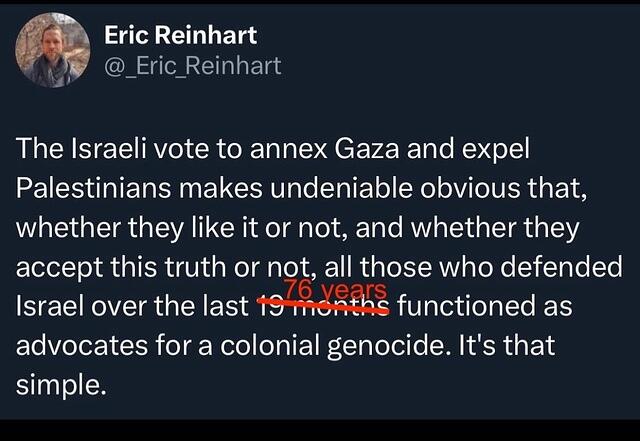The height and width of the screenshot is (441, 640).
Task: Click the word 'functioned' in the tweet
Action: click(x=466, y=306)
